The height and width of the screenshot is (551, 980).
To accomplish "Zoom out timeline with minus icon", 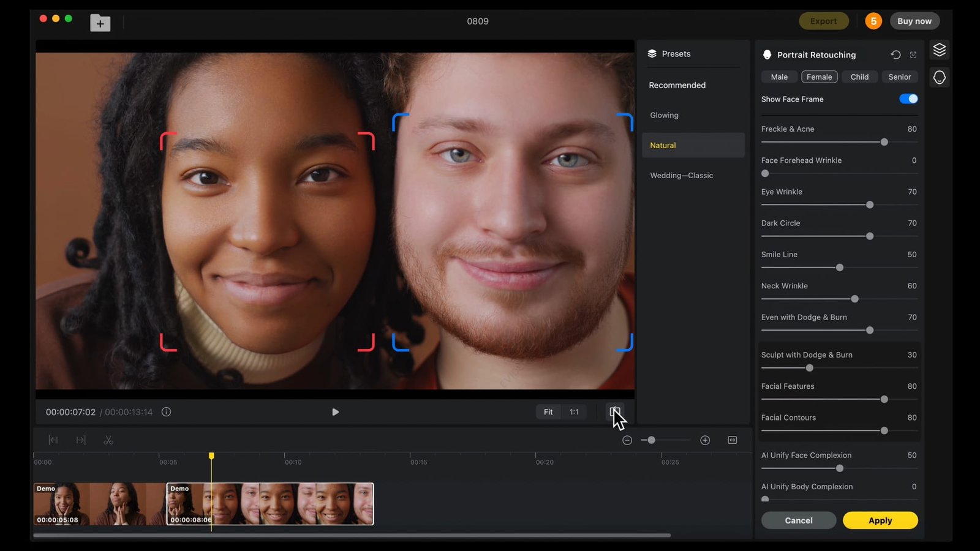I will click(627, 440).
